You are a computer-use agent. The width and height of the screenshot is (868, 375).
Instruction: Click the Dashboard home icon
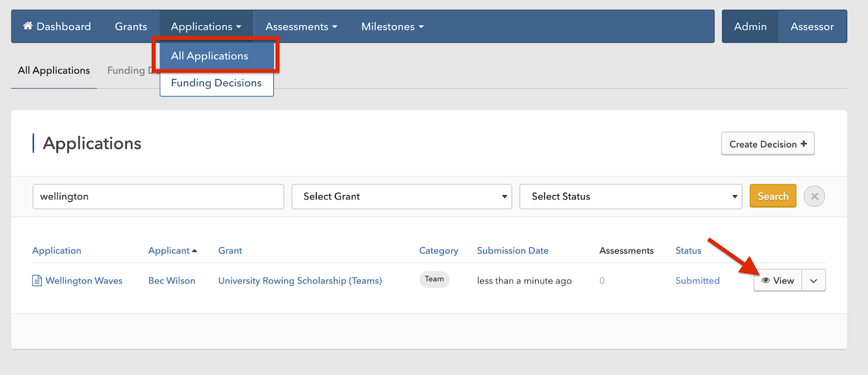[x=28, y=26]
